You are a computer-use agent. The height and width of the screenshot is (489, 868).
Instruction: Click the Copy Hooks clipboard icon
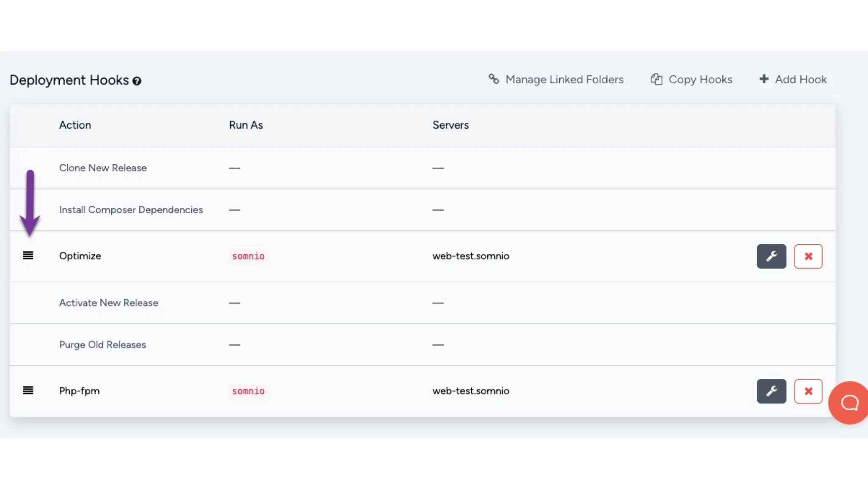click(656, 79)
